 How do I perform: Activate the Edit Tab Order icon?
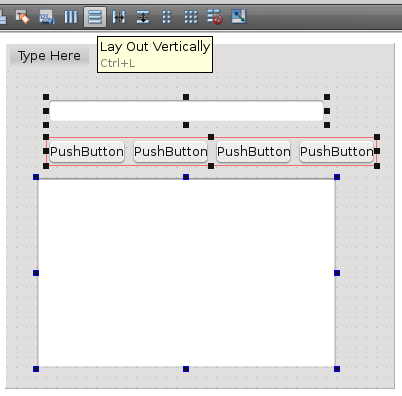pyautogui.click(x=47, y=17)
